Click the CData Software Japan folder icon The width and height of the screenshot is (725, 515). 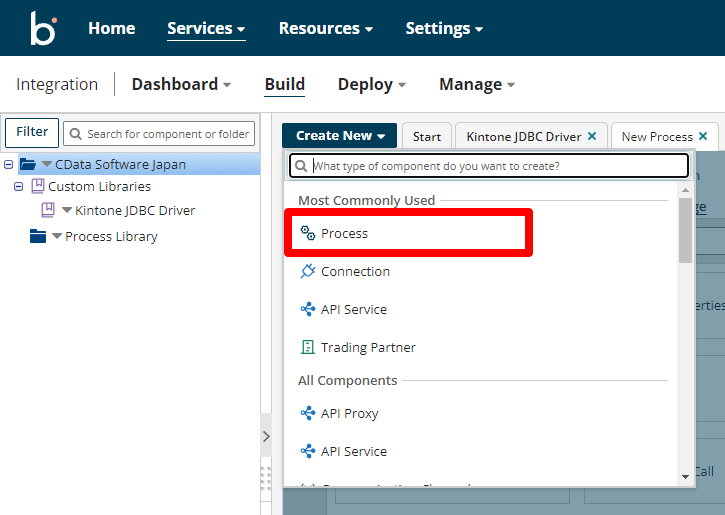[x=28, y=164]
